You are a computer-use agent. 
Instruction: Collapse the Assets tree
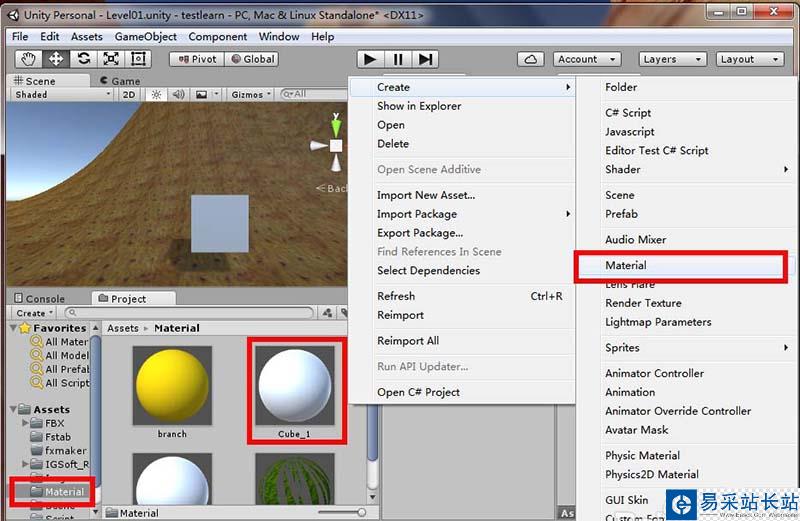[x=14, y=409]
